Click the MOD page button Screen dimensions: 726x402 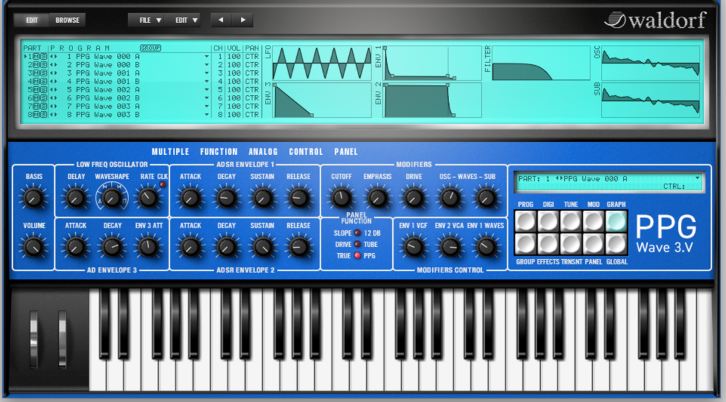click(x=593, y=221)
